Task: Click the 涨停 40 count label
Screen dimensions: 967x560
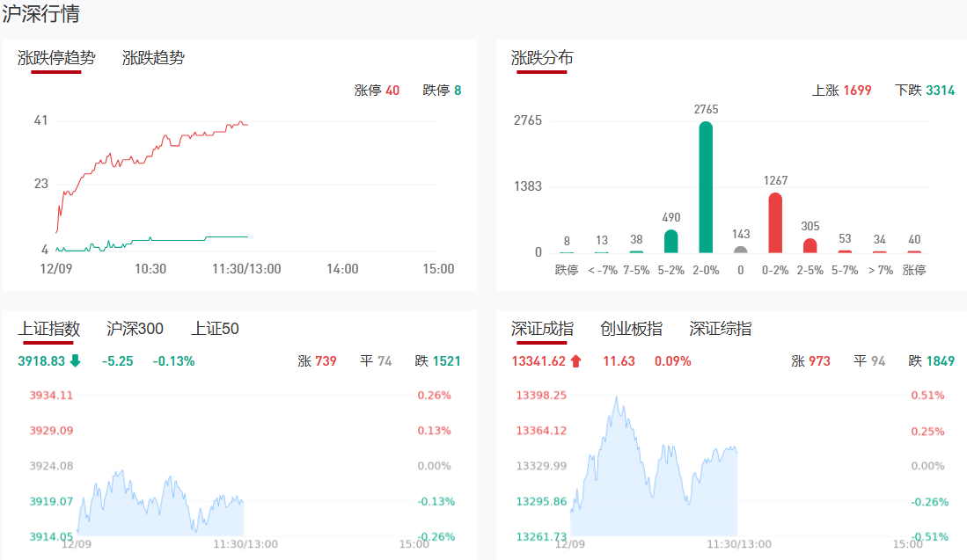Action: [x=377, y=90]
